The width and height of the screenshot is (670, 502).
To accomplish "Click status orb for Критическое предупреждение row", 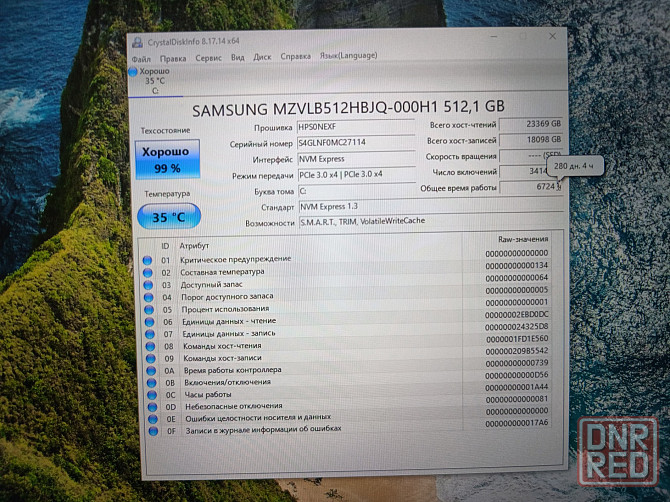I will (147, 260).
